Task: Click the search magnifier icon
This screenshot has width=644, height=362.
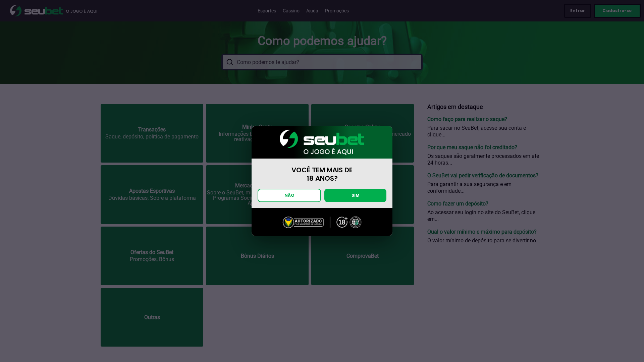Action: (x=230, y=62)
